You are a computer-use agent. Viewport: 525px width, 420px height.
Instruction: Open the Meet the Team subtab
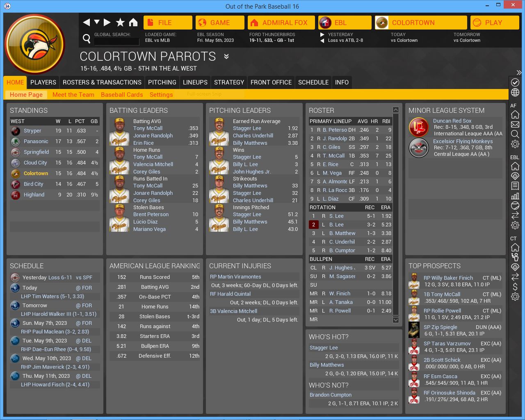[73, 95]
